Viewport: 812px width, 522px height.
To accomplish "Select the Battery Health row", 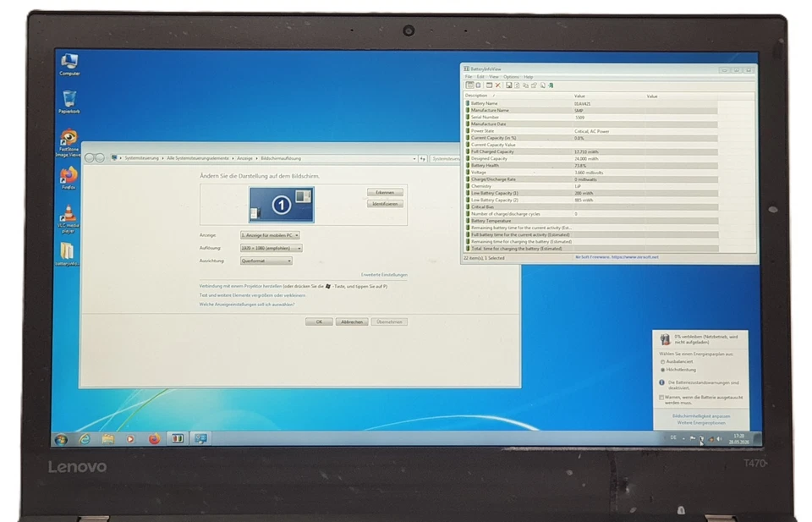I will point(591,166).
